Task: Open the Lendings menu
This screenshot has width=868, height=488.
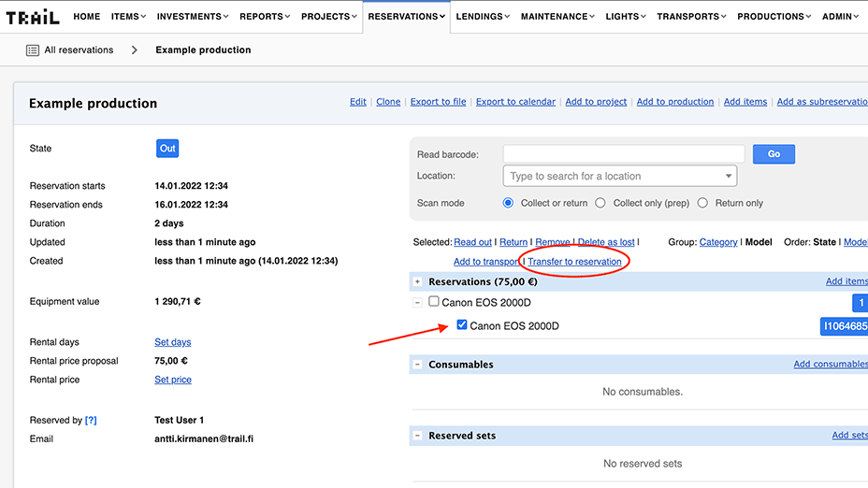Action: click(x=483, y=17)
